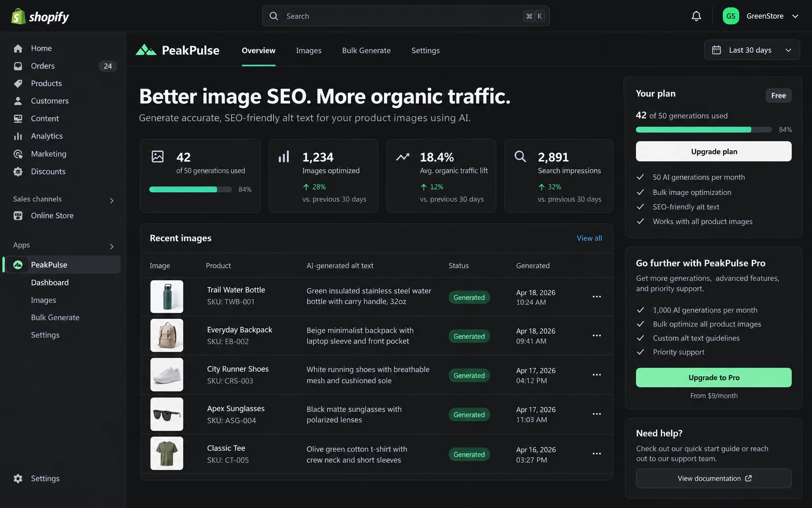Click the Marketing target icon
The image size is (812, 508).
pyautogui.click(x=18, y=154)
